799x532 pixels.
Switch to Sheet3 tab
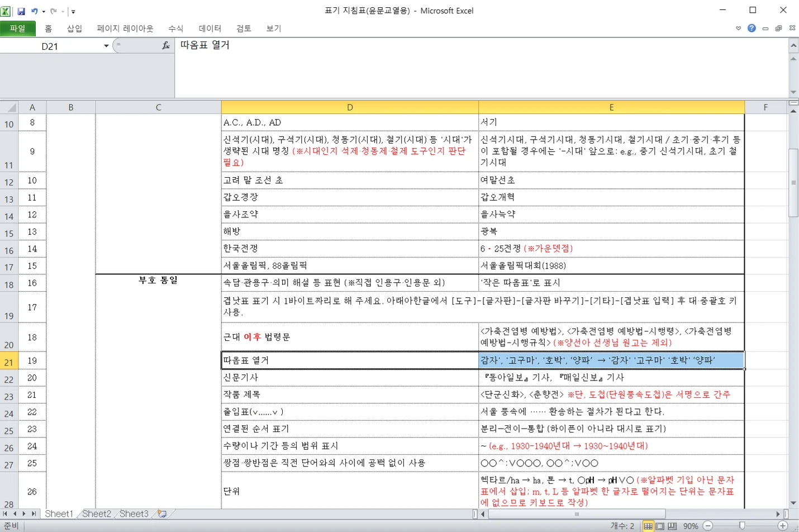coord(134,514)
